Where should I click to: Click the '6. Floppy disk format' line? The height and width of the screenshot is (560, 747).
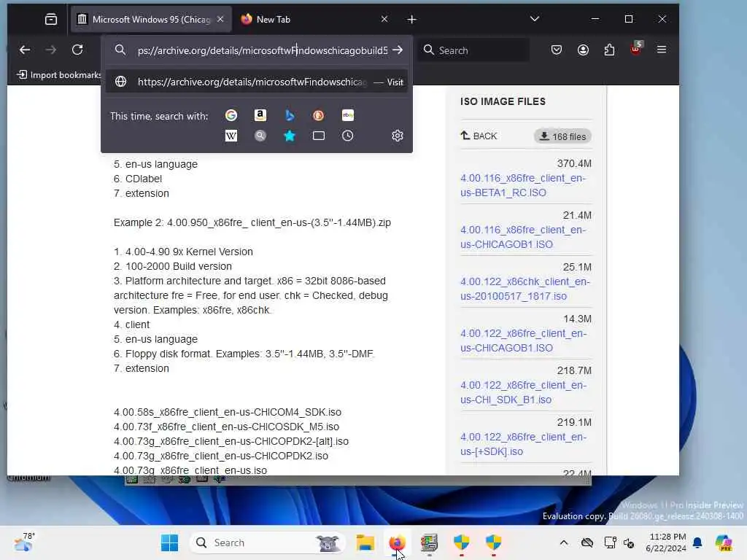point(244,354)
